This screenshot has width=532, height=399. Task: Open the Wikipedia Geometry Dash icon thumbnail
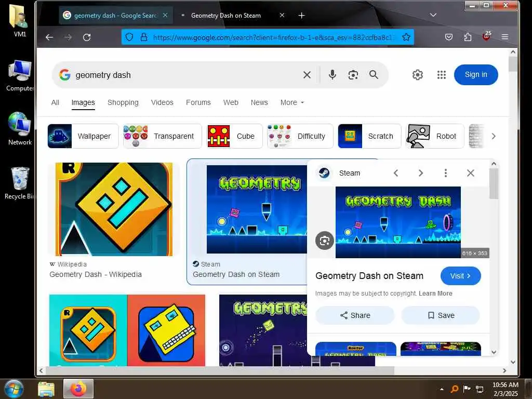[x=114, y=209]
